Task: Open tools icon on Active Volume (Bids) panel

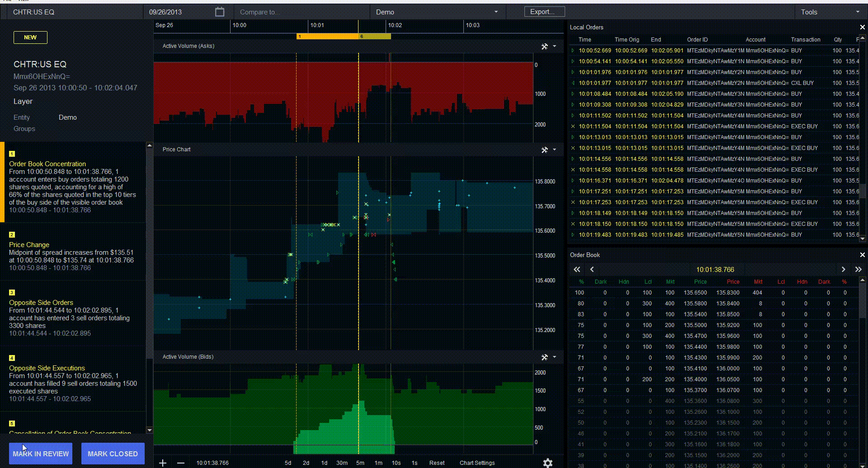Action: click(544, 357)
